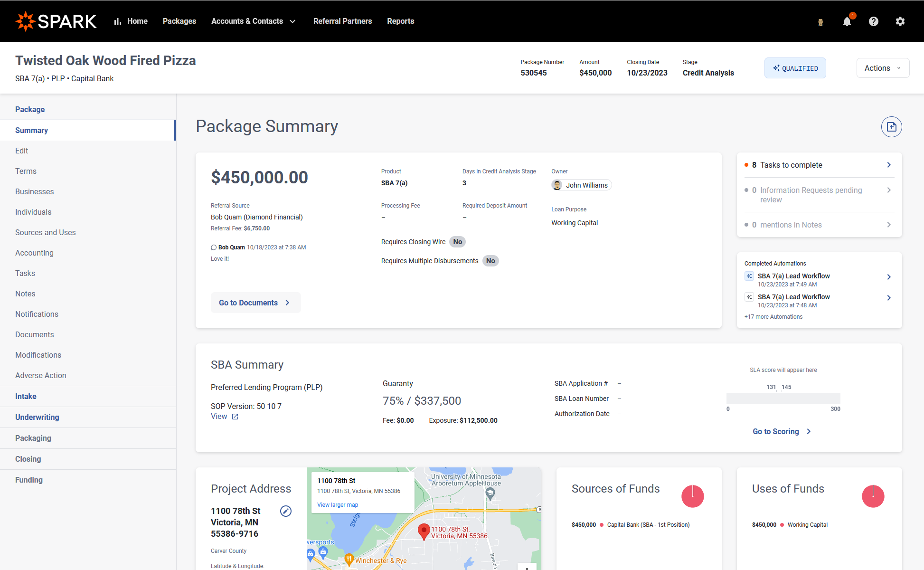Open the 7:48 AM Lead Workflow chevron
Viewport: 924px width, 570px height.
coord(889,298)
